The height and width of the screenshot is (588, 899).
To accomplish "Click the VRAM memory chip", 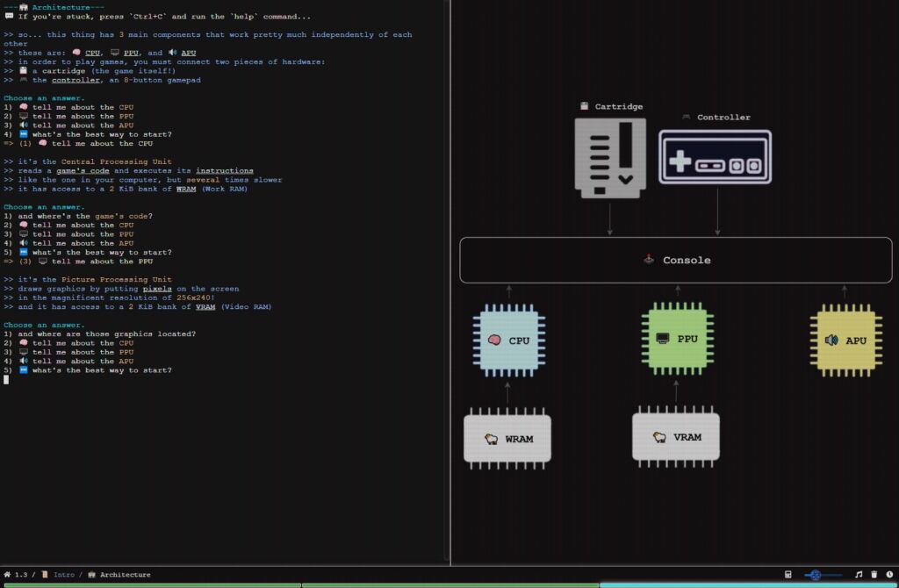I will pos(676,436).
